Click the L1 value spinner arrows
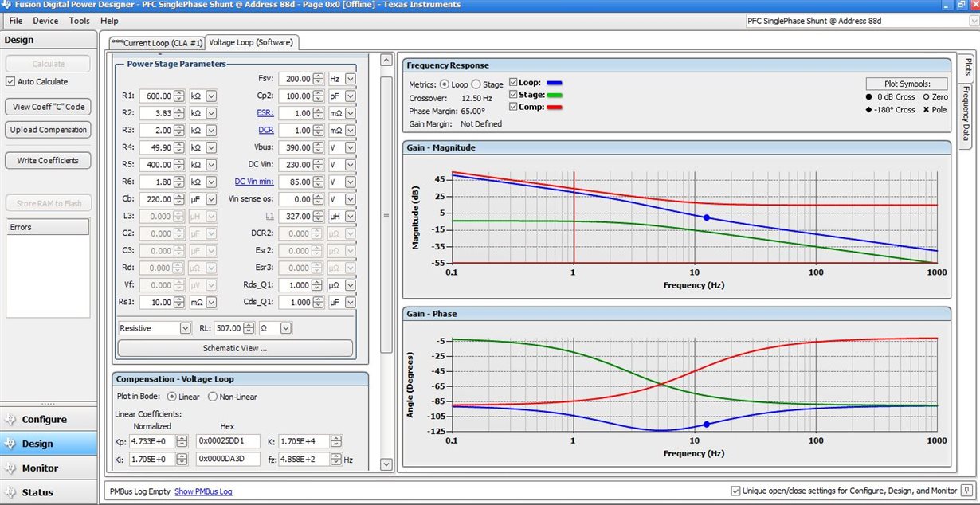This screenshot has width=980, height=505. [319, 217]
